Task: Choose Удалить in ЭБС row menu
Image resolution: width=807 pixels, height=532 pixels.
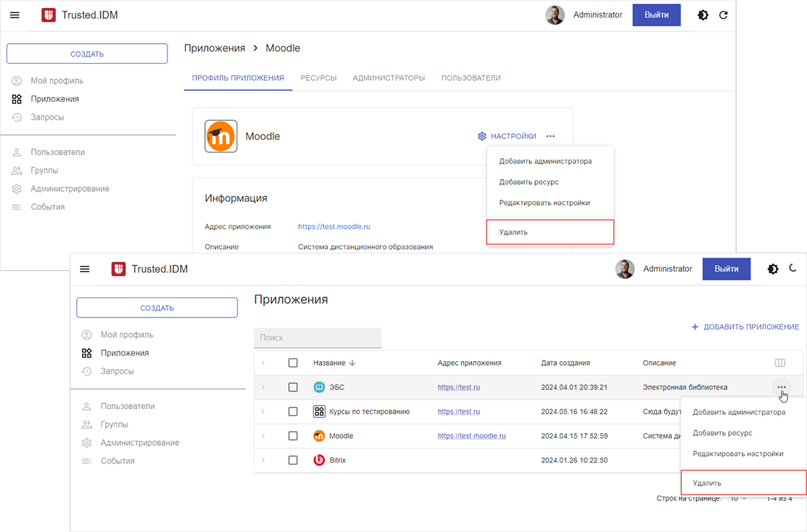Action: tap(743, 483)
